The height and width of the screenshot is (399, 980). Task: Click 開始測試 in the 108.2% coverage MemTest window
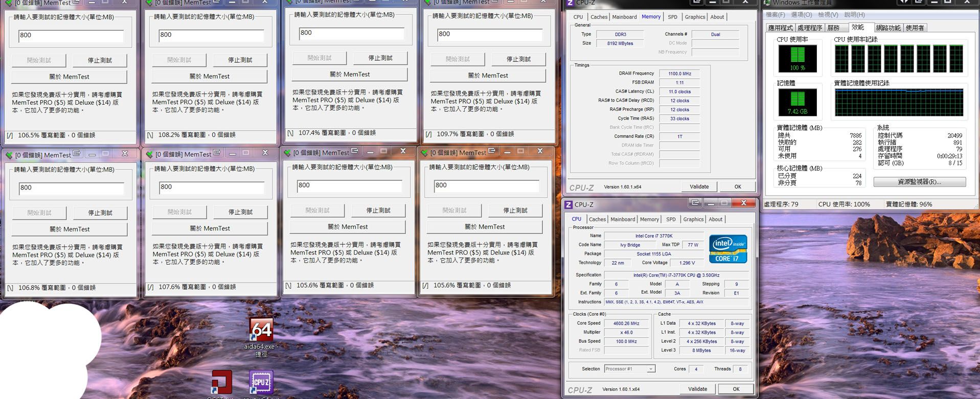click(179, 60)
